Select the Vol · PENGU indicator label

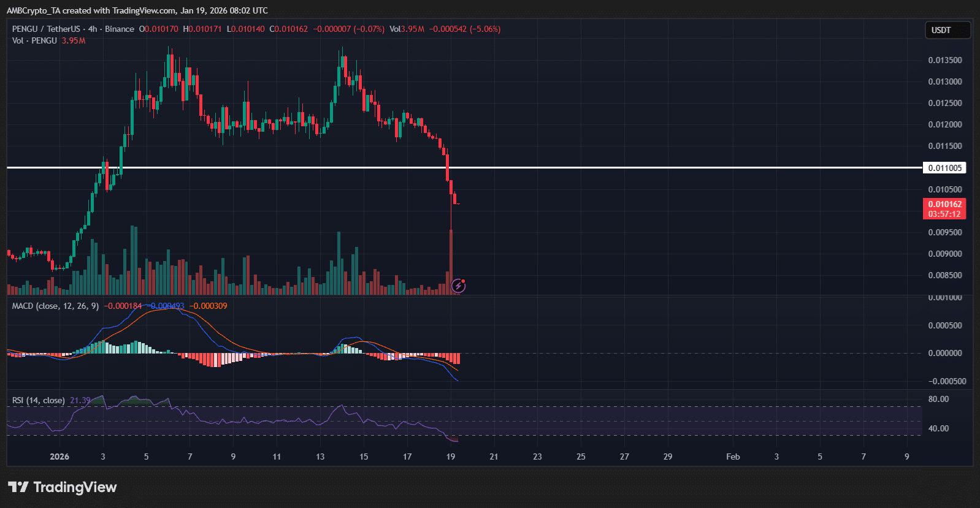point(34,40)
